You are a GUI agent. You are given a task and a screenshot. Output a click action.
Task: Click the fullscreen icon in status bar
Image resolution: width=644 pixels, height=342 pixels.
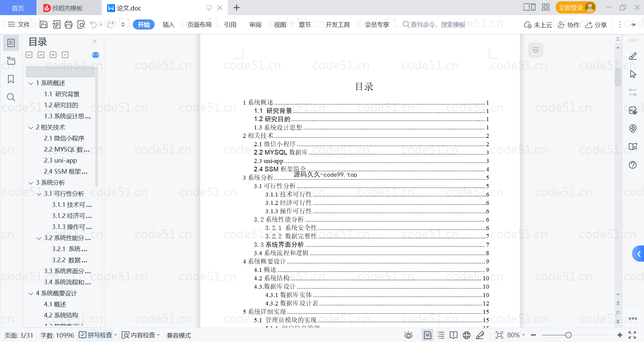[x=632, y=335]
